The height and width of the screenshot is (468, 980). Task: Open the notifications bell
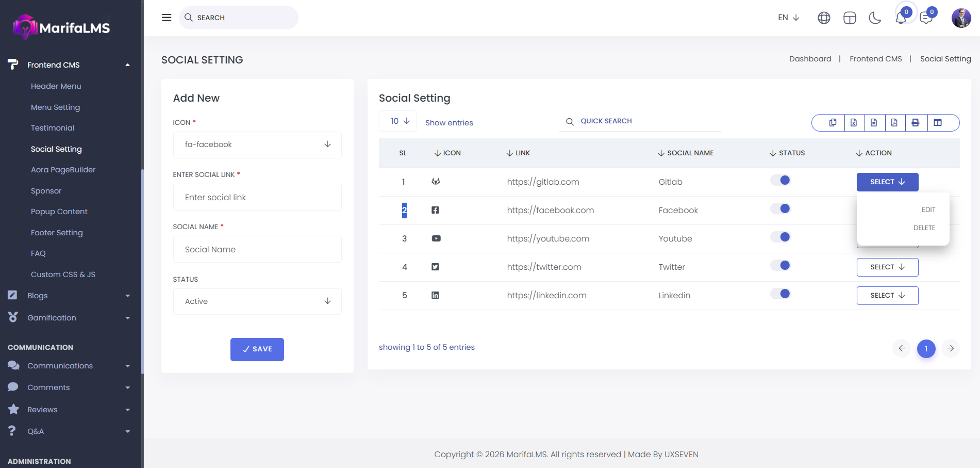pyautogui.click(x=901, y=18)
